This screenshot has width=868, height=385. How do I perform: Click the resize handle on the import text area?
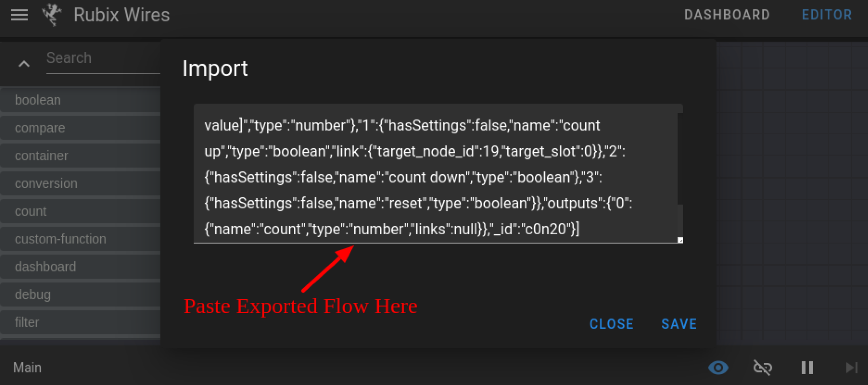(681, 240)
